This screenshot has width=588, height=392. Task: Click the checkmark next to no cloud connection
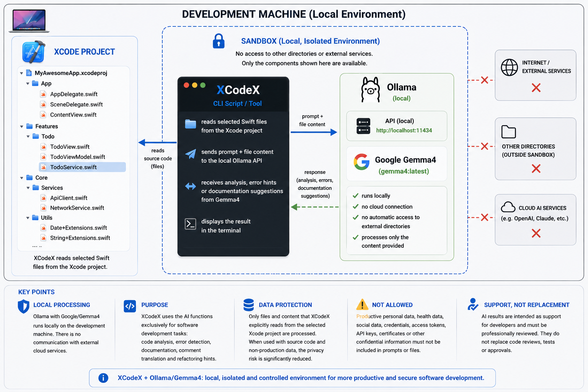[x=355, y=206]
